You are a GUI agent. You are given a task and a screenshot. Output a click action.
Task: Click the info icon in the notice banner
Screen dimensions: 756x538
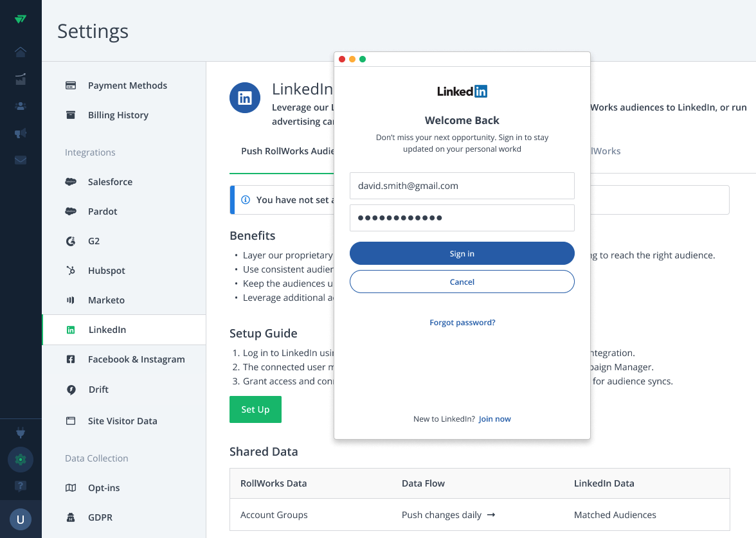[246, 199]
